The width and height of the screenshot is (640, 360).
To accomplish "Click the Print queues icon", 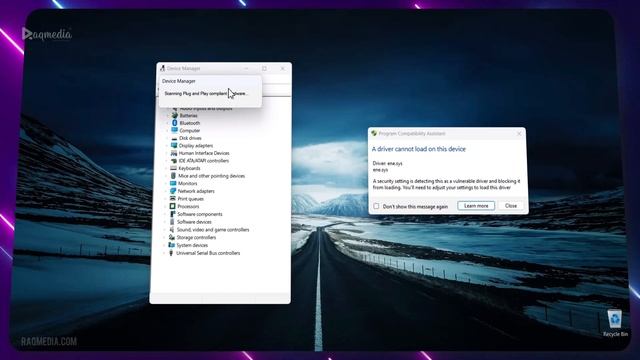I will [173, 199].
